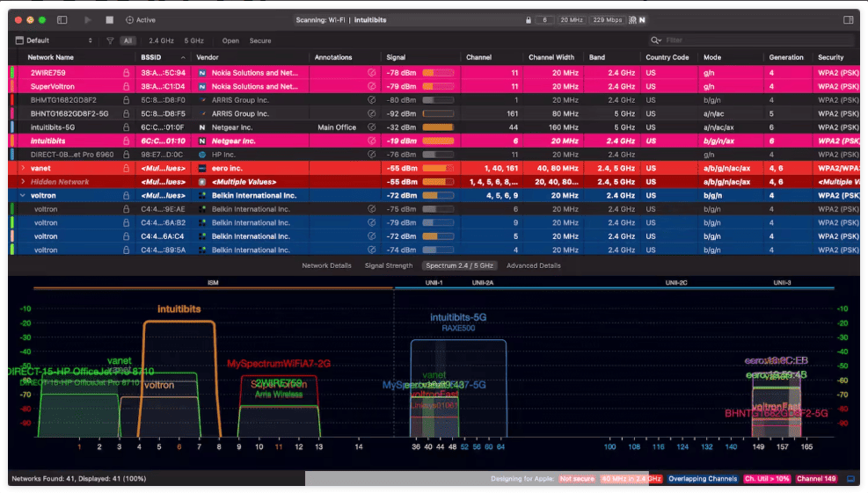Click the channel 6 indicator in title bar

[x=544, y=20]
